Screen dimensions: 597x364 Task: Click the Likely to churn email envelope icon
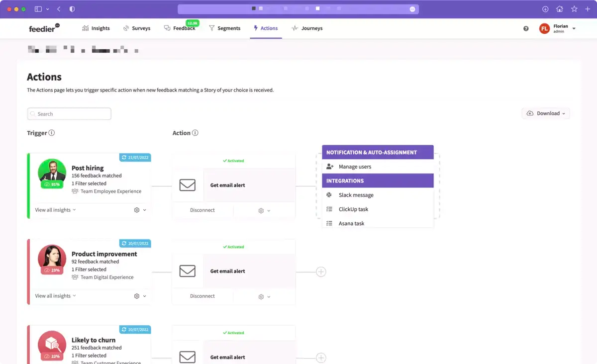click(x=188, y=357)
